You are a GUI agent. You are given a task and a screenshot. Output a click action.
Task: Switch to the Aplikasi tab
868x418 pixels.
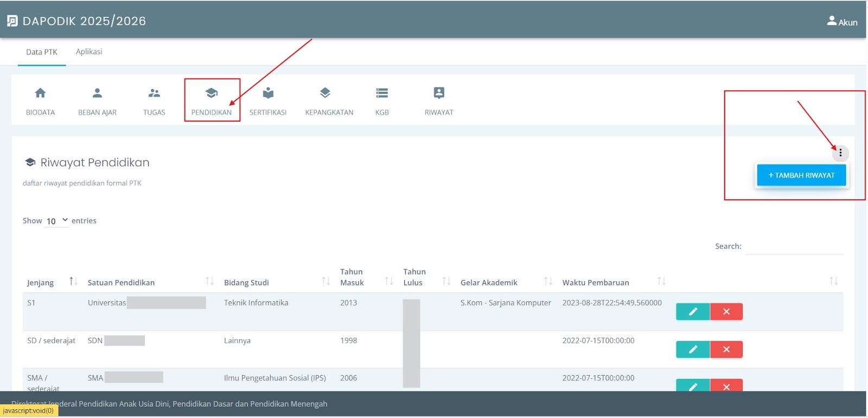pyautogui.click(x=89, y=52)
